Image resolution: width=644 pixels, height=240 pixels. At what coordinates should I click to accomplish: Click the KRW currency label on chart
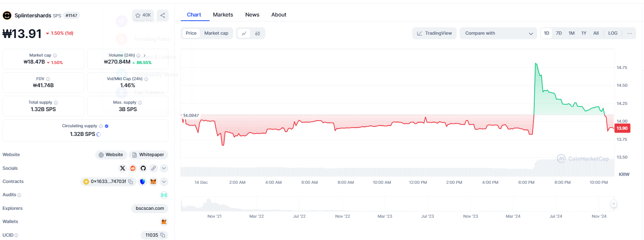624,174
